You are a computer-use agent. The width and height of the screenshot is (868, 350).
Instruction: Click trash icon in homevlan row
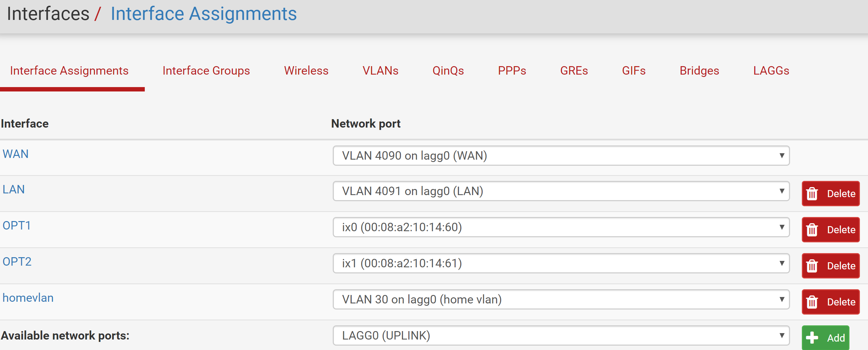click(x=812, y=302)
